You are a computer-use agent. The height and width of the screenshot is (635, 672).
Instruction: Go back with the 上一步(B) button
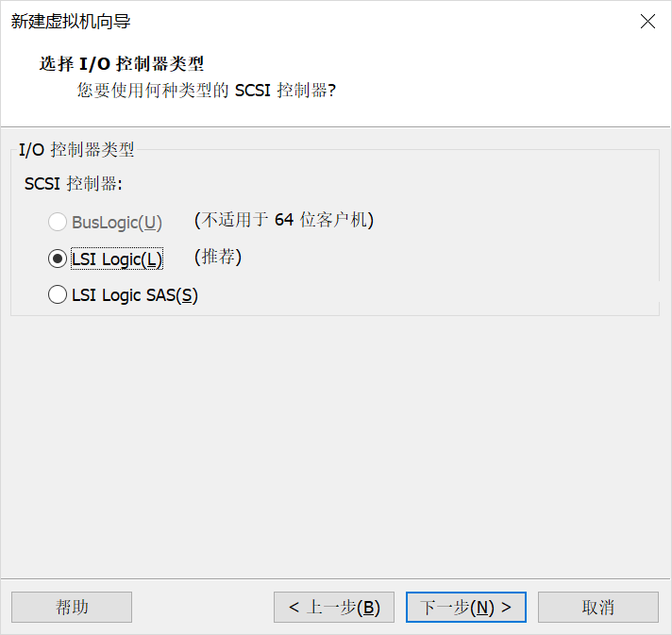pyautogui.click(x=334, y=607)
